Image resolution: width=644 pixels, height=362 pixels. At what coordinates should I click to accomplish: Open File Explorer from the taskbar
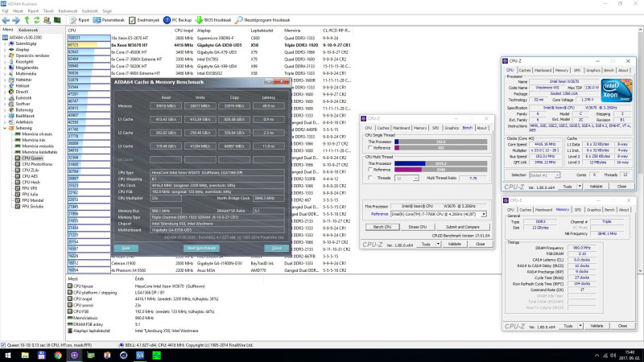coord(25,356)
